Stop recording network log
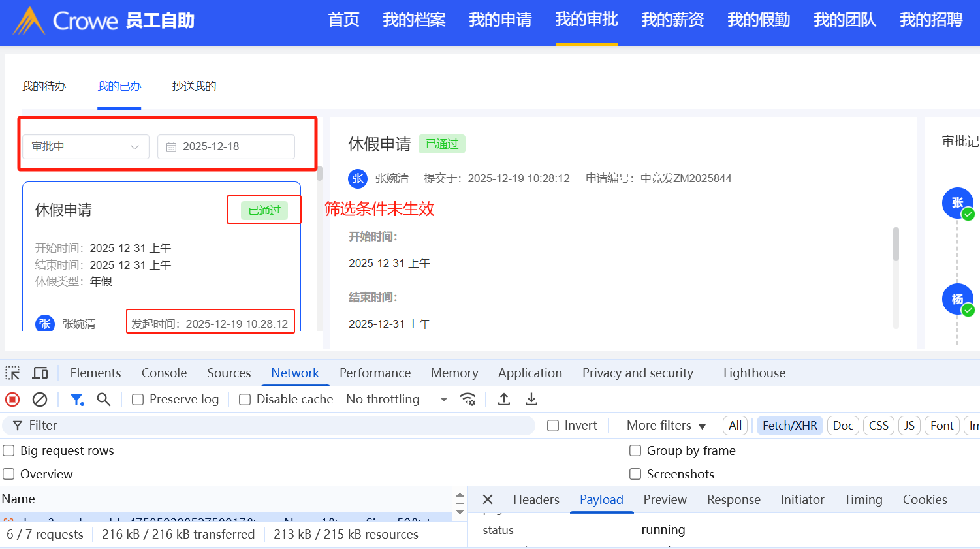Screen dimensions: 980x549 (x=12, y=400)
